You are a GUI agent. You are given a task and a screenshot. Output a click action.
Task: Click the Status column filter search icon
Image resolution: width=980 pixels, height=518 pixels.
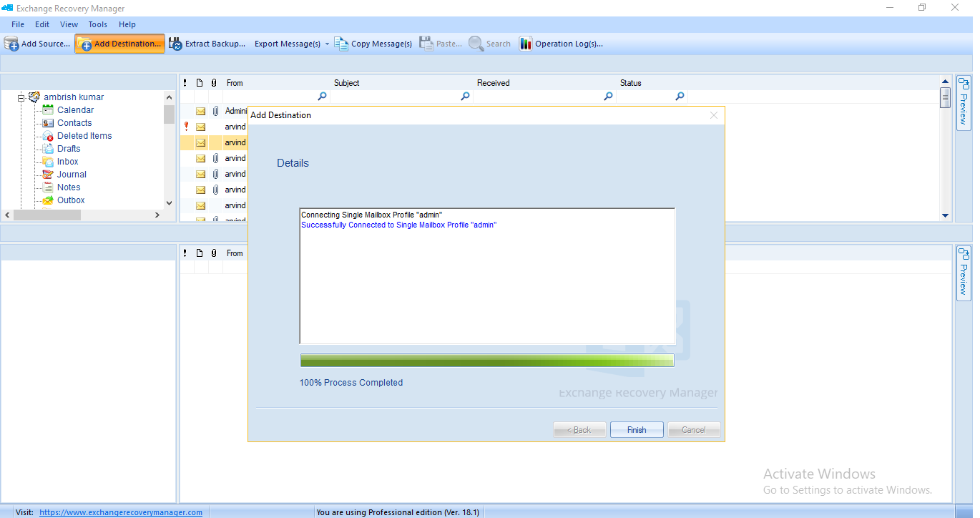680,96
